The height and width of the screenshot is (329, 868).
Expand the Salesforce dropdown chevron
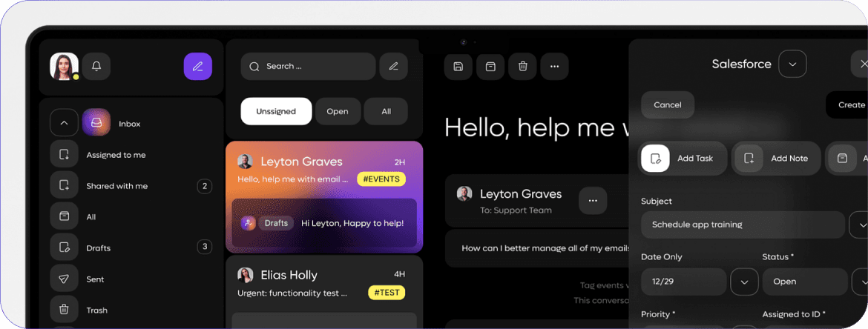[792, 64]
